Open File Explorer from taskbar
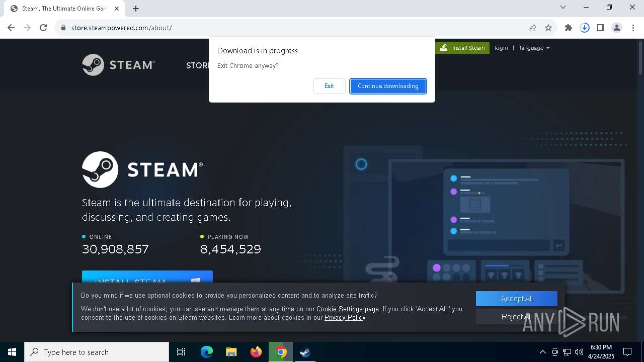 point(231,352)
